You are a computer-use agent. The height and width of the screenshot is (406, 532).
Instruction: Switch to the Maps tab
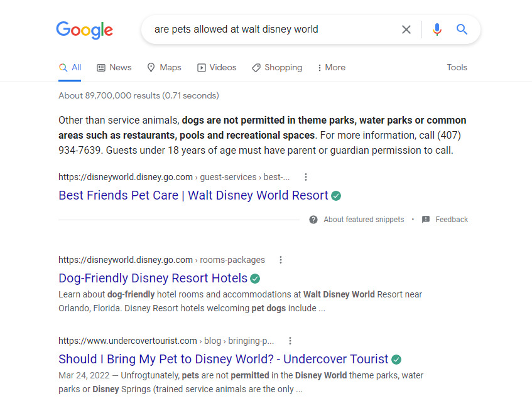point(164,67)
